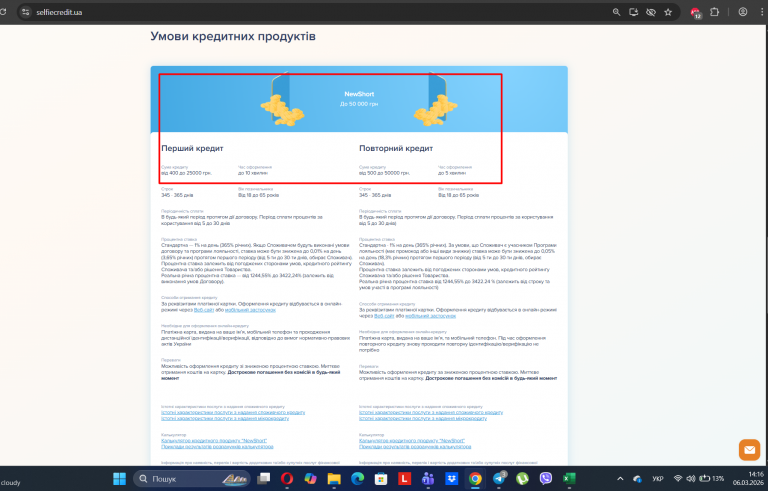Open the cloudy weather widget on taskbar
Image resolution: width=768 pixels, height=491 pixels.
[11, 483]
